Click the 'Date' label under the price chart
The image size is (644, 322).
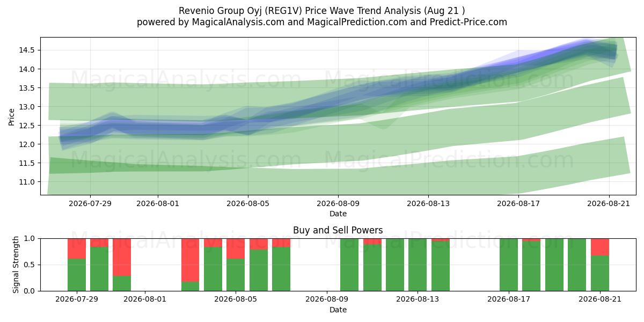338,214
